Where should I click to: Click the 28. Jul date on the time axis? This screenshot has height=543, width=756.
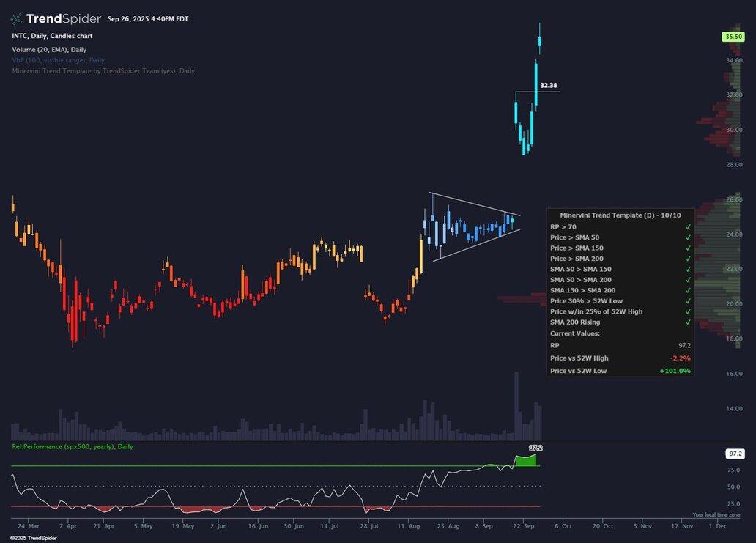coord(370,526)
